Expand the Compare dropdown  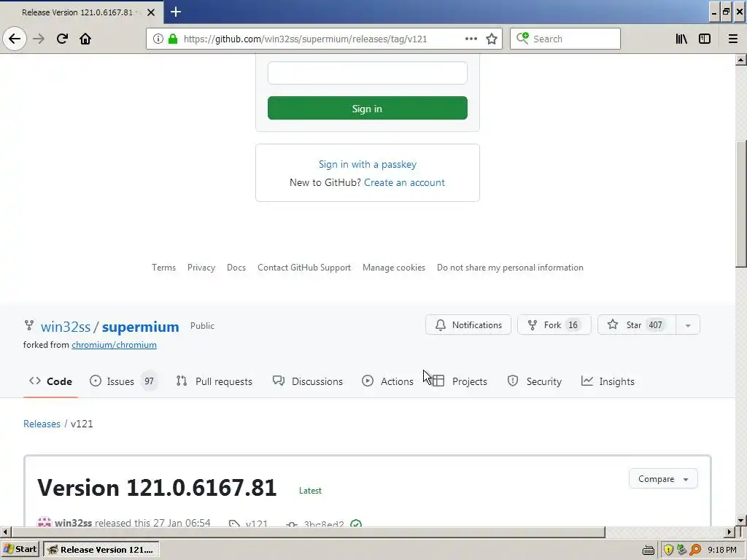click(663, 479)
